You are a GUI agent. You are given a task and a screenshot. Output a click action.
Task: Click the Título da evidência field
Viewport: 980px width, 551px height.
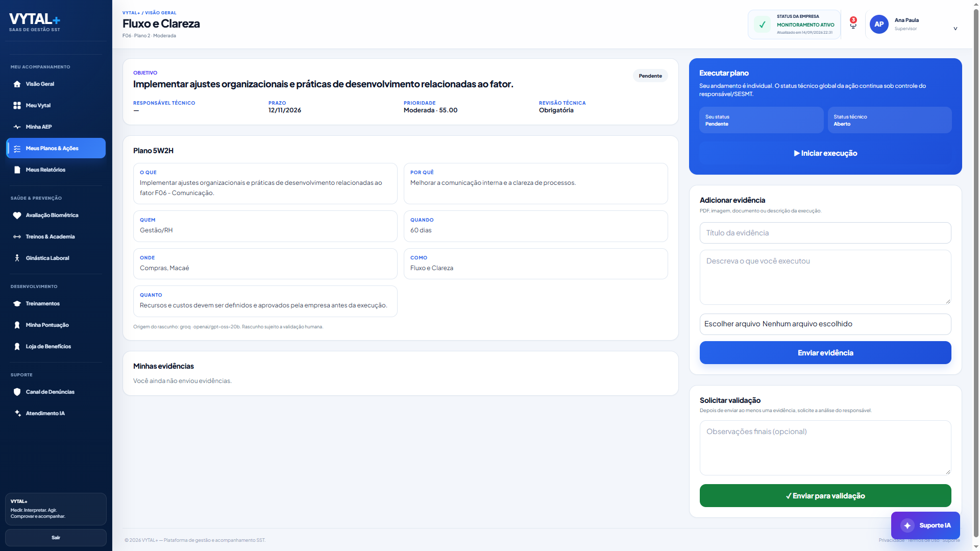[x=825, y=233]
